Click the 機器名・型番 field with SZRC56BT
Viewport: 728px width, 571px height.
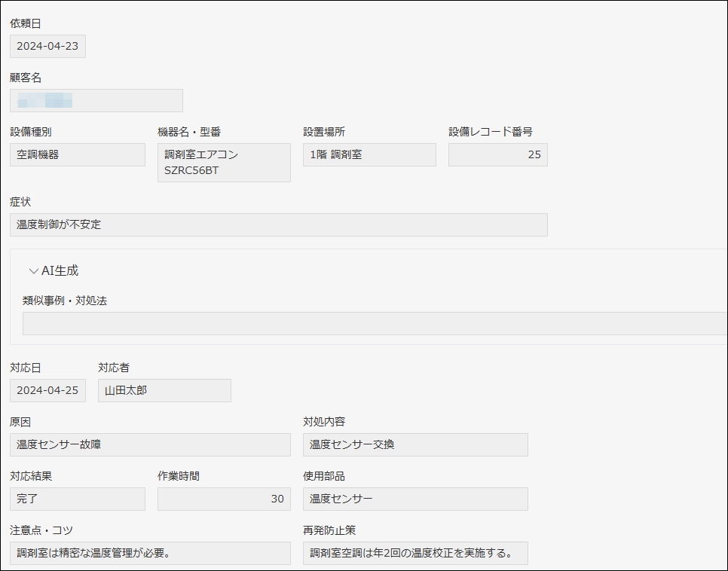click(225, 163)
